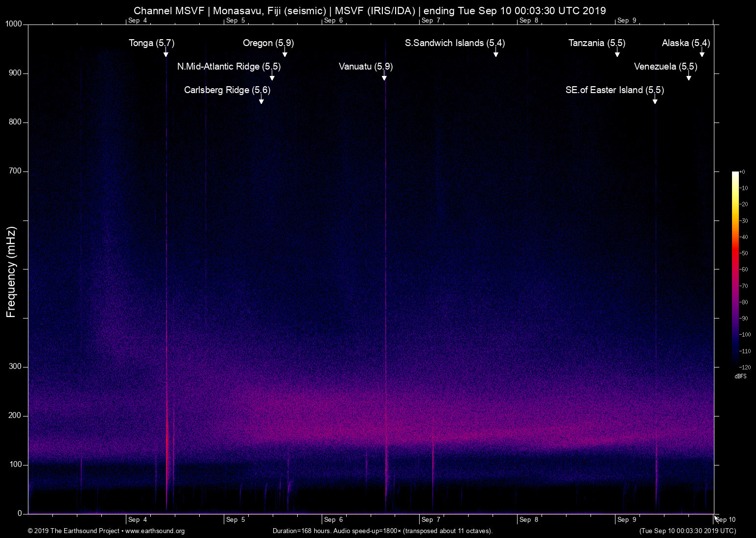Click the Sep 6 label on the top axis
756x538 pixels.
click(x=333, y=21)
